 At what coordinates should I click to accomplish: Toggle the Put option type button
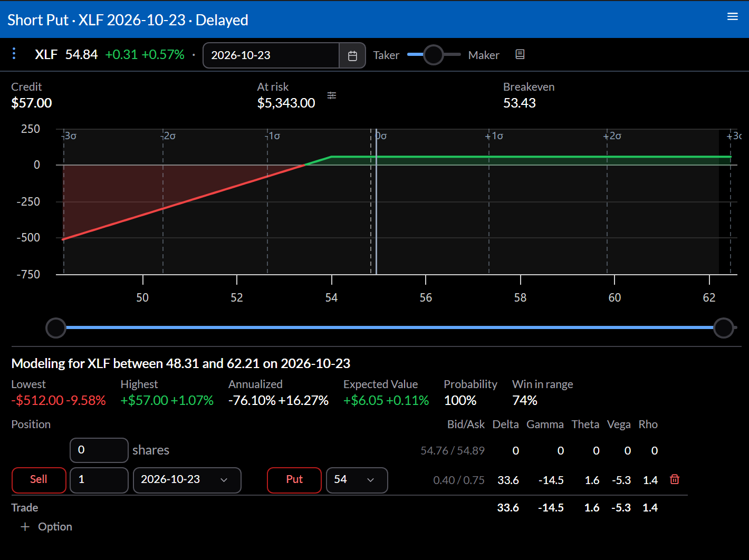pyautogui.click(x=294, y=480)
